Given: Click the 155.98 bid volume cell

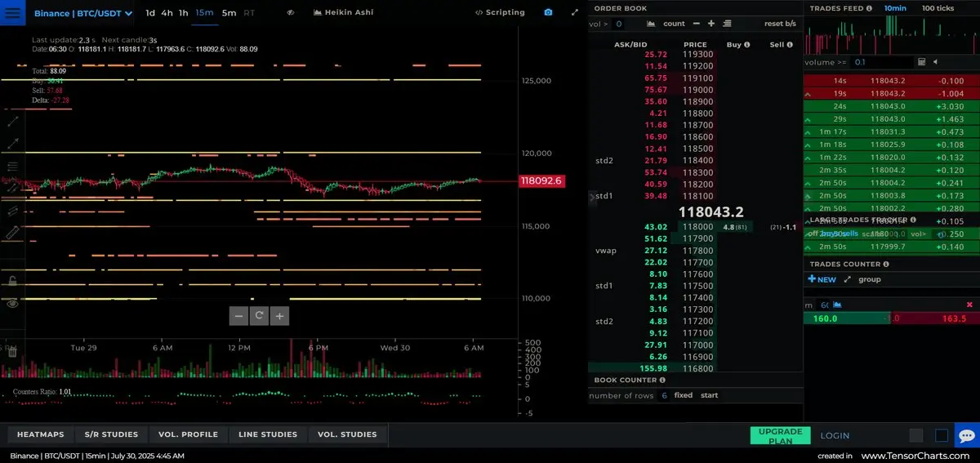Looking at the screenshot, I should [655, 369].
